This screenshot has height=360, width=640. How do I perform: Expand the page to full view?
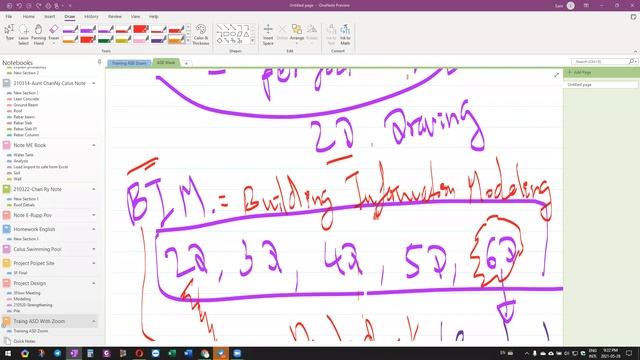click(x=556, y=75)
